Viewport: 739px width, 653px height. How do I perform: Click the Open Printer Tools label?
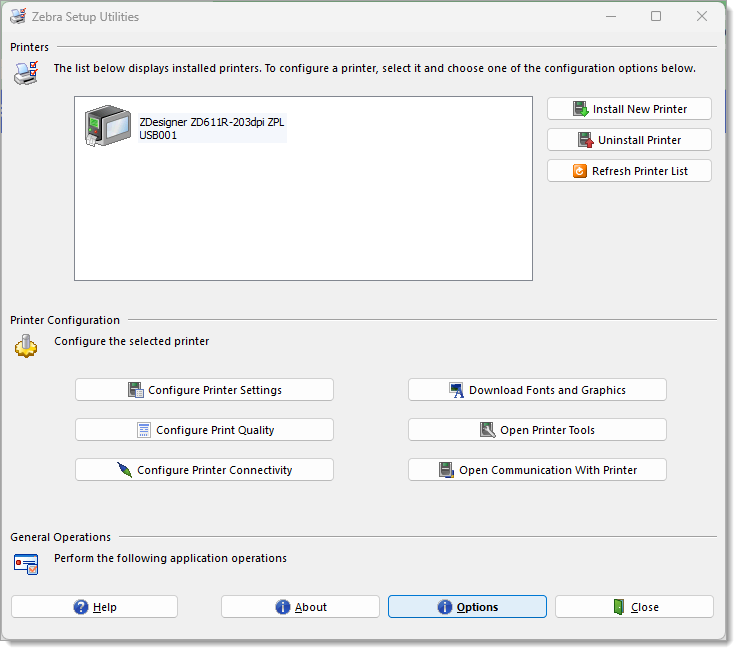click(547, 430)
